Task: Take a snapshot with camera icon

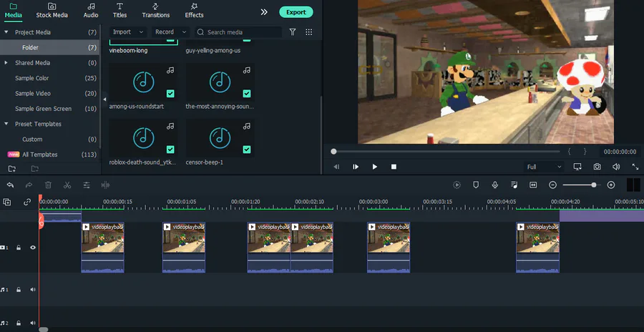Action: tap(597, 167)
